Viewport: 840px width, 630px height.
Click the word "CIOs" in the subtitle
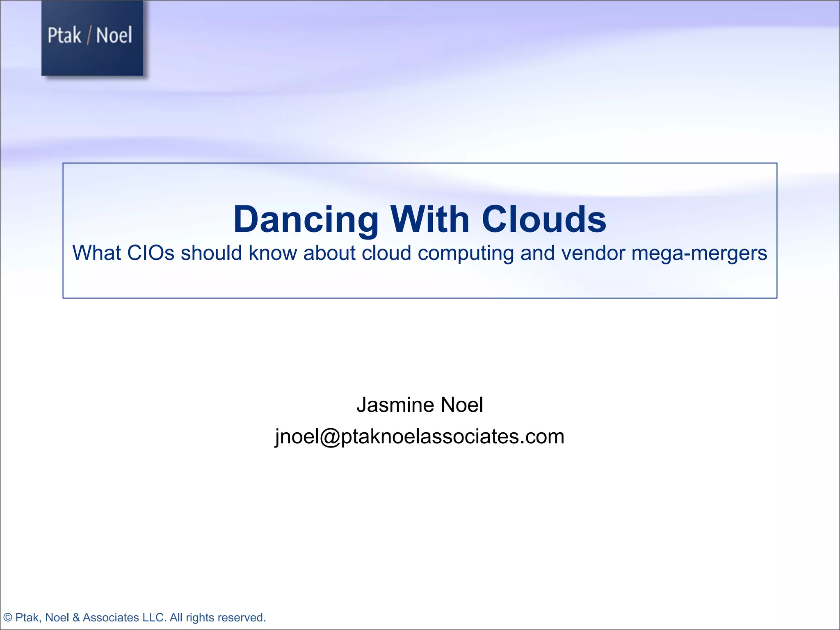coord(151,253)
